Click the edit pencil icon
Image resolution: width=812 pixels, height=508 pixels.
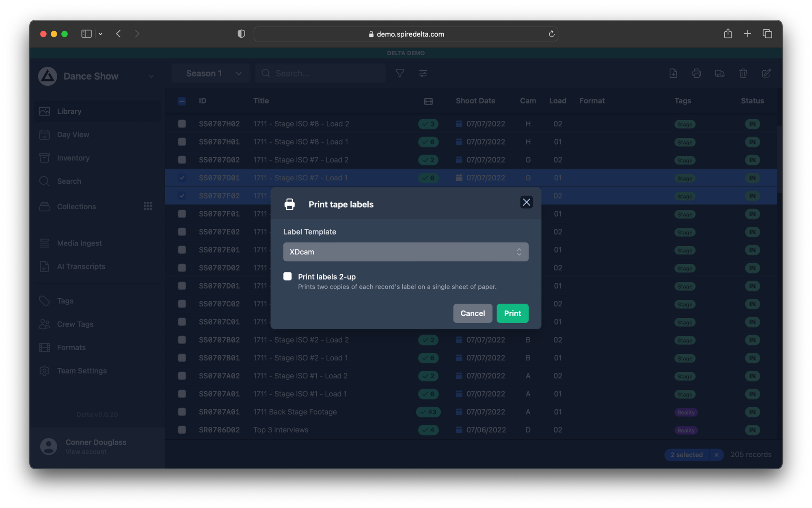pos(766,73)
